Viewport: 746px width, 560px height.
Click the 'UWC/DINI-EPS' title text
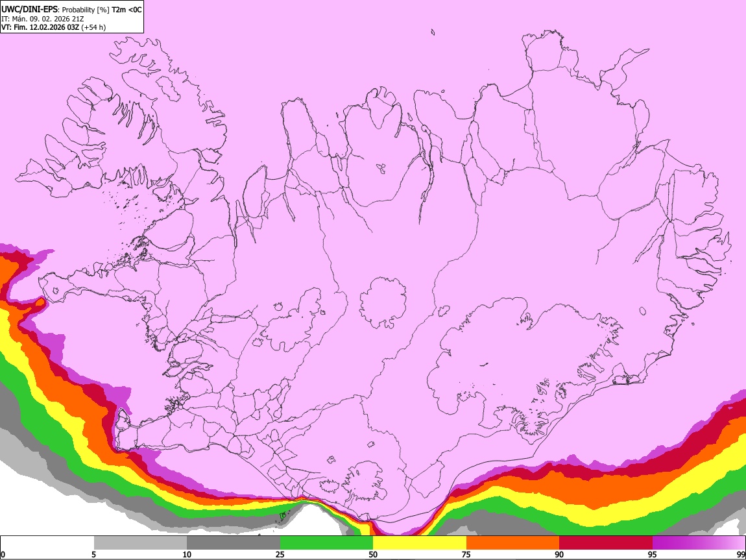(29, 10)
